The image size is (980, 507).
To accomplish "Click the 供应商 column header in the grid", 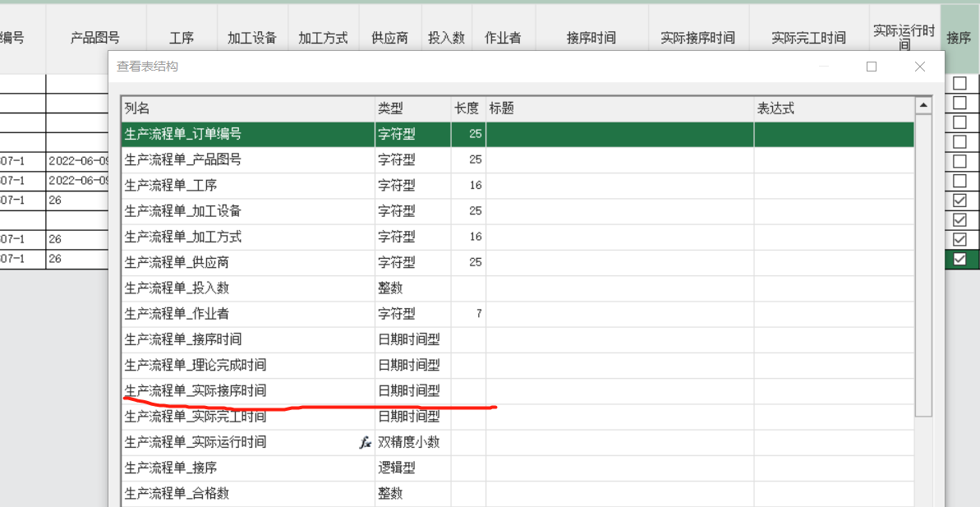I will [x=389, y=38].
